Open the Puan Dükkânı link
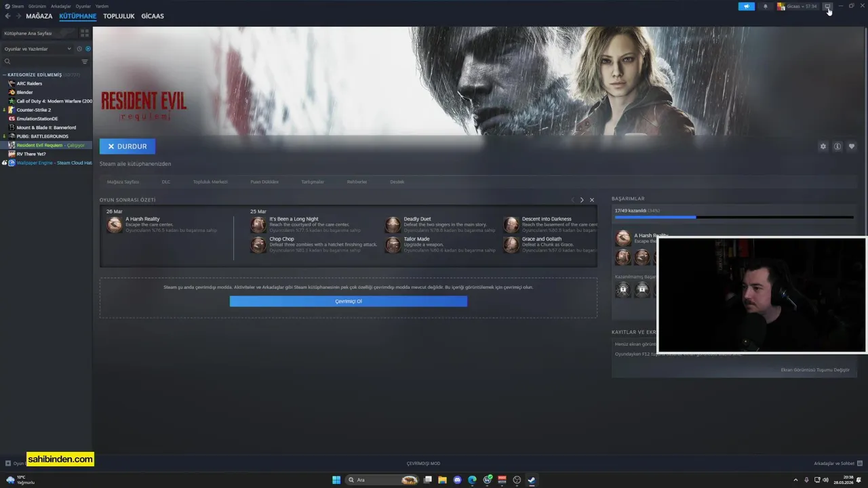This screenshot has width=868, height=488. pos(264,182)
